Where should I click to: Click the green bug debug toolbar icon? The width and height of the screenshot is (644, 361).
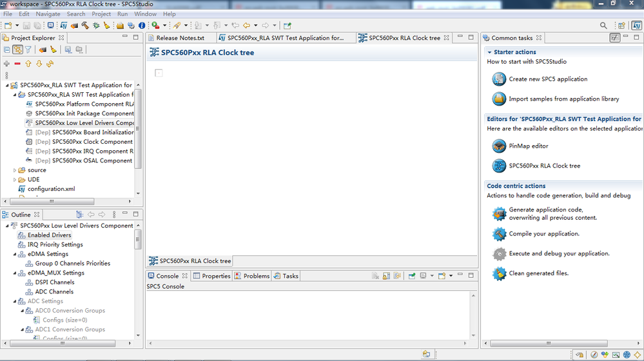tap(96, 25)
